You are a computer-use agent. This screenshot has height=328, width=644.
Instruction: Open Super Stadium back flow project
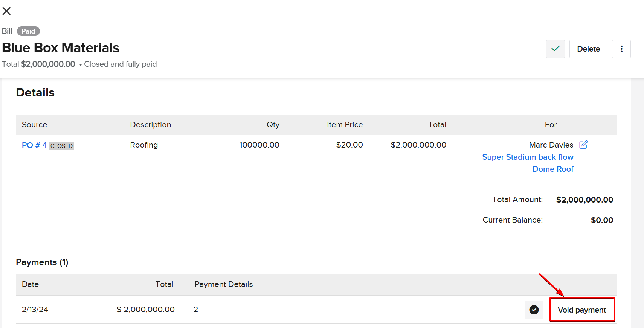pos(527,157)
